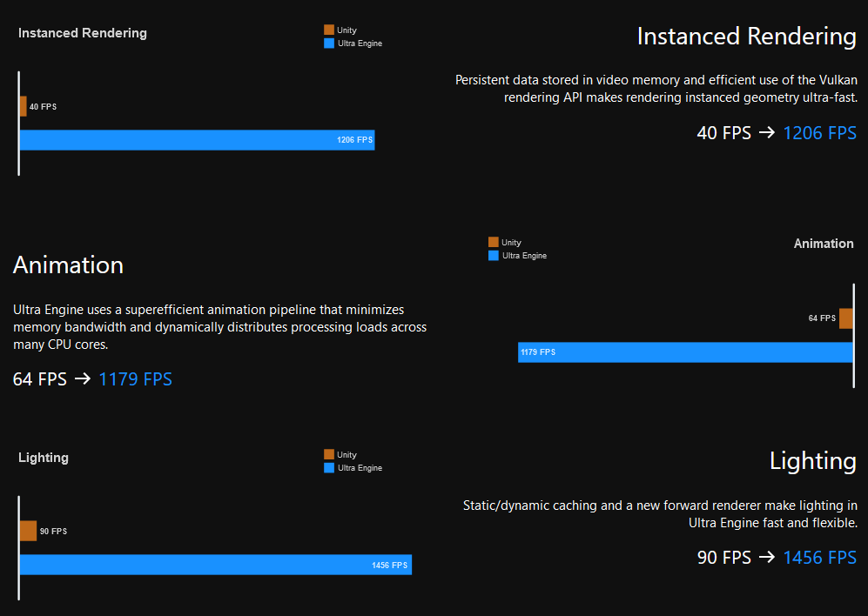Image resolution: width=868 pixels, height=616 pixels.
Task: Toggle the Unity legend swatch in Lighting chart
Action: pos(329,455)
